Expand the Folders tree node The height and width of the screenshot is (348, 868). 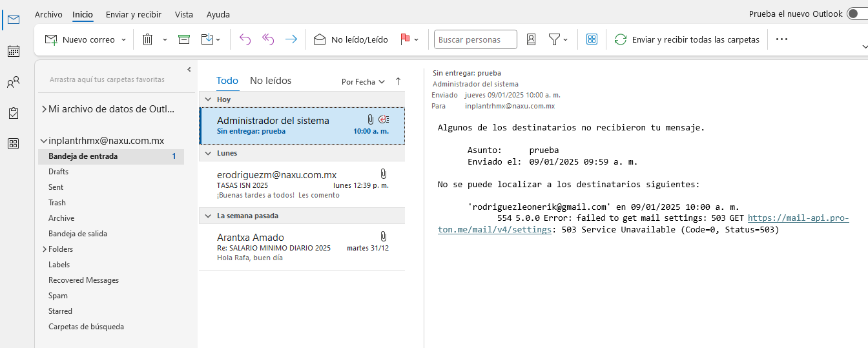[44, 249]
